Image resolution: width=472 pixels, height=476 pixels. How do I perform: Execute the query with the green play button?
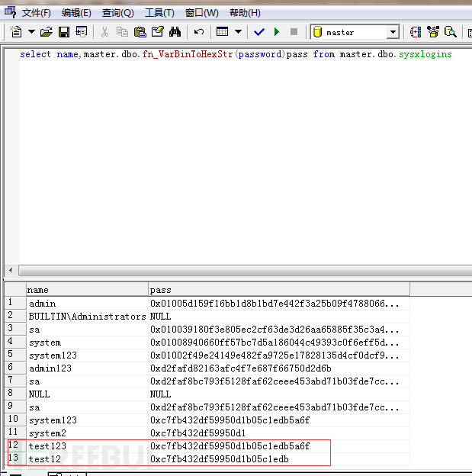pos(276,32)
